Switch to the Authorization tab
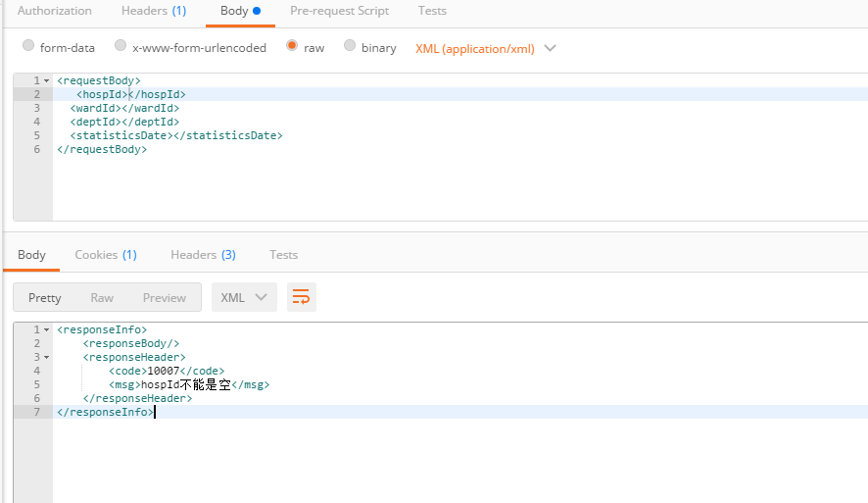Viewport: 868px width, 503px height. coord(54,11)
